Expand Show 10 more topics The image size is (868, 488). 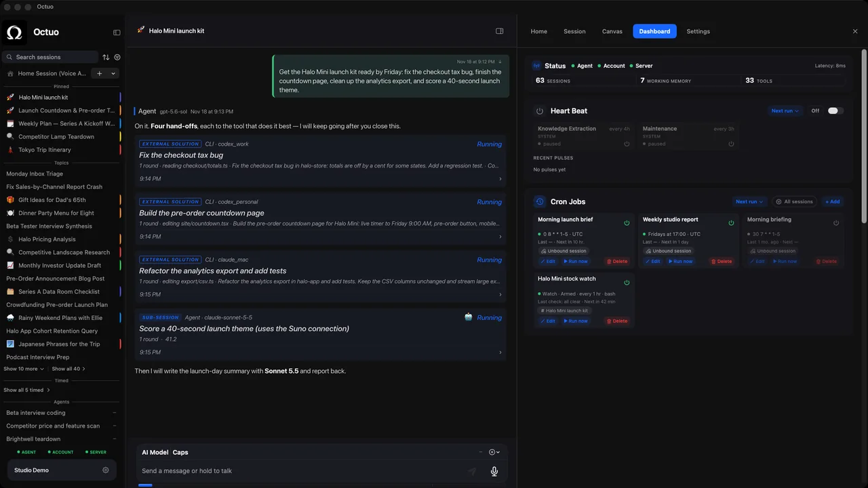[x=24, y=369]
